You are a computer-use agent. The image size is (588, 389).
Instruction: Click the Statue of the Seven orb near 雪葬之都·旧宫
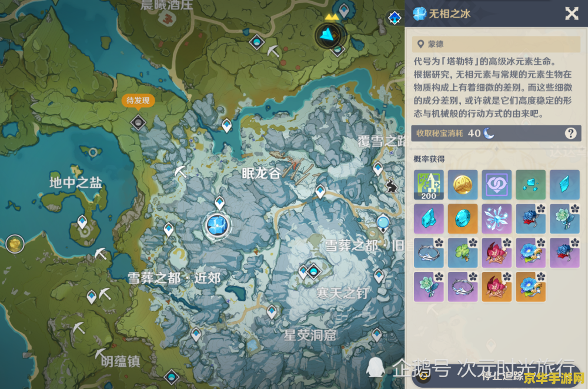click(383, 224)
